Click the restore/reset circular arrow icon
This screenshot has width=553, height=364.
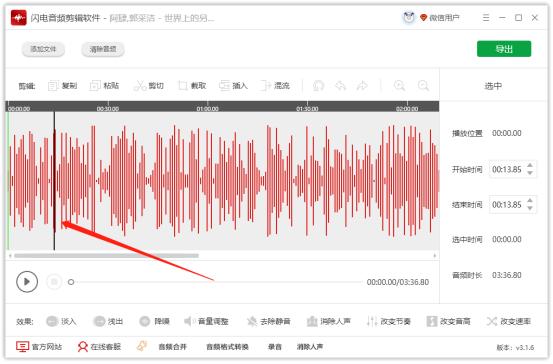coord(318,86)
